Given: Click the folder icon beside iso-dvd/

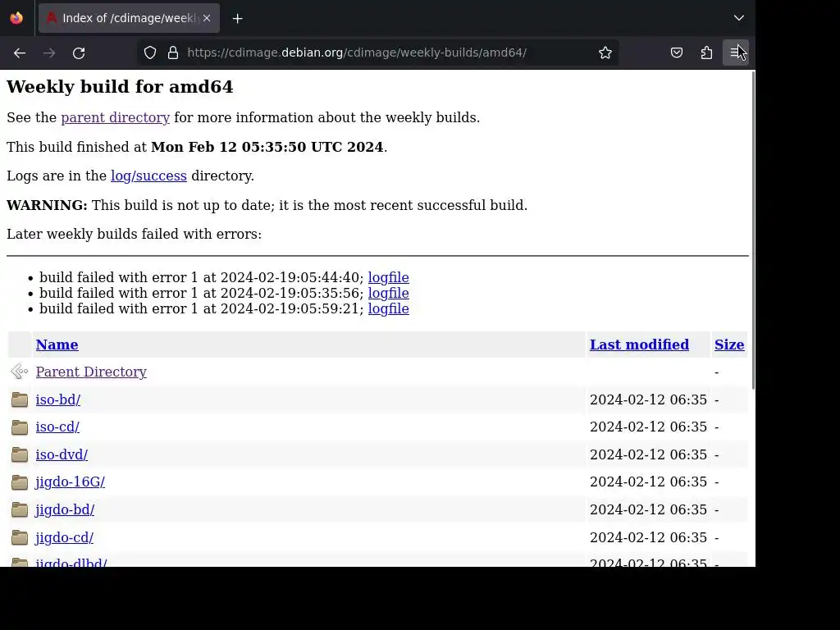Looking at the screenshot, I should coord(20,454).
